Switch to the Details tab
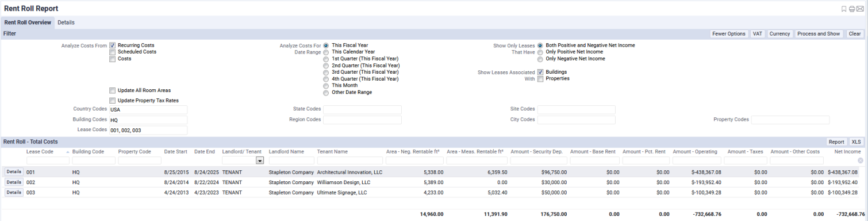 tap(66, 22)
